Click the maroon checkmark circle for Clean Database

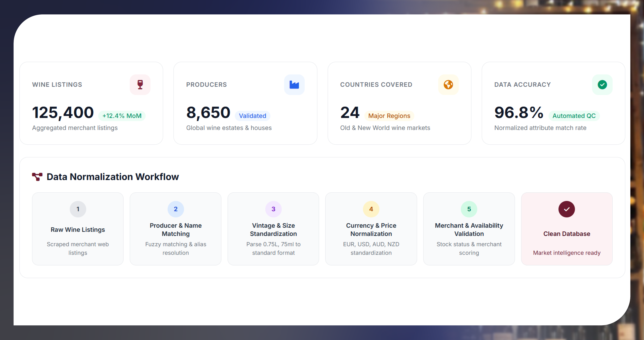click(567, 209)
